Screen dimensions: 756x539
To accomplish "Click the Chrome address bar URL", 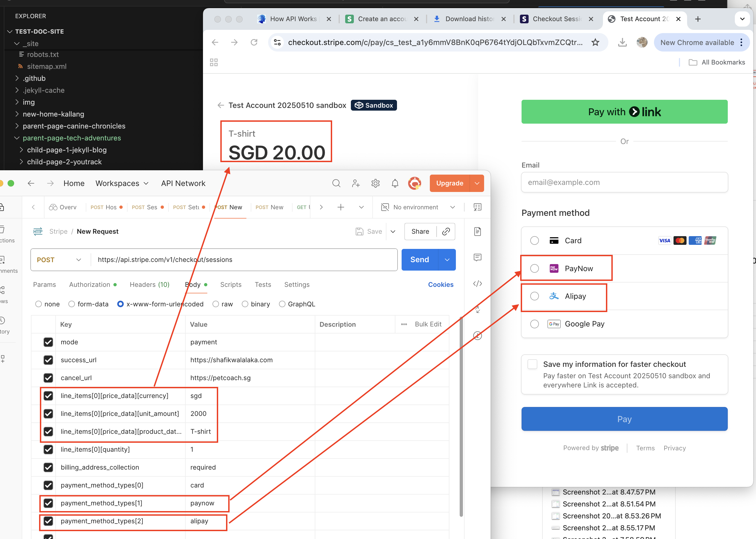I will [x=435, y=42].
